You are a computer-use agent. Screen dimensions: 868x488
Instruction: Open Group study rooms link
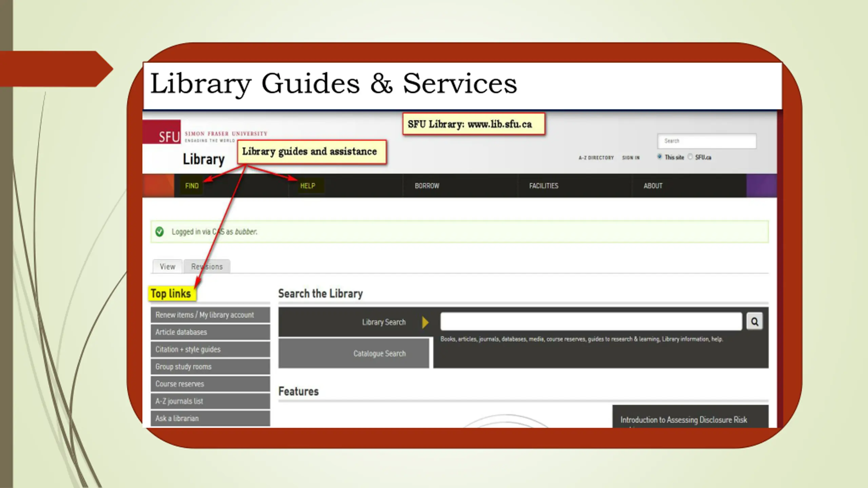(x=211, y=367)
